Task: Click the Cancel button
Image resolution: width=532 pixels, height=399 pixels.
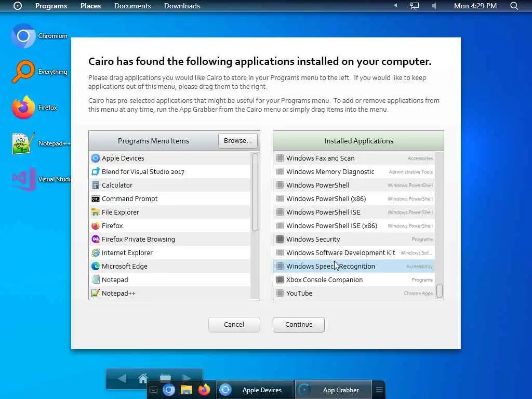Action: (x=234, y=324)
